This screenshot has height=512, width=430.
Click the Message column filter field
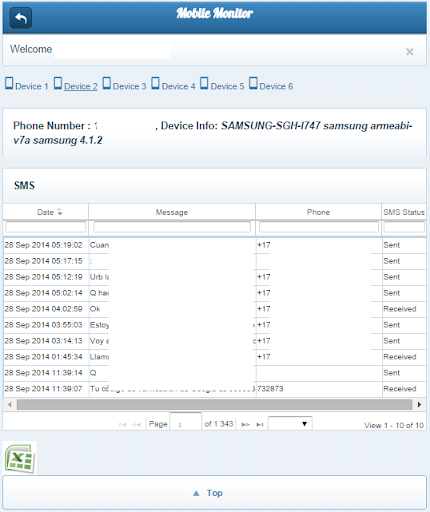tap(172, 227)
